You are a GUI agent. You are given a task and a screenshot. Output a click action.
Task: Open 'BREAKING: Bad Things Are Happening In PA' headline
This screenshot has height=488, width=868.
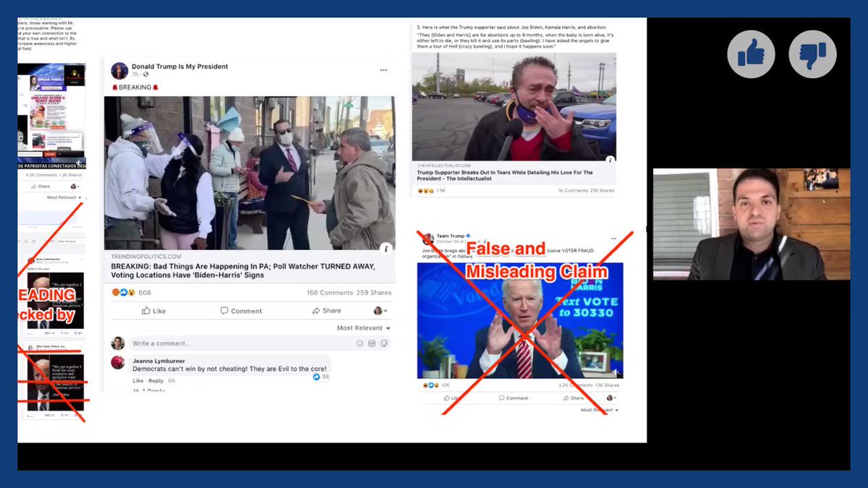tap(243, 270)
